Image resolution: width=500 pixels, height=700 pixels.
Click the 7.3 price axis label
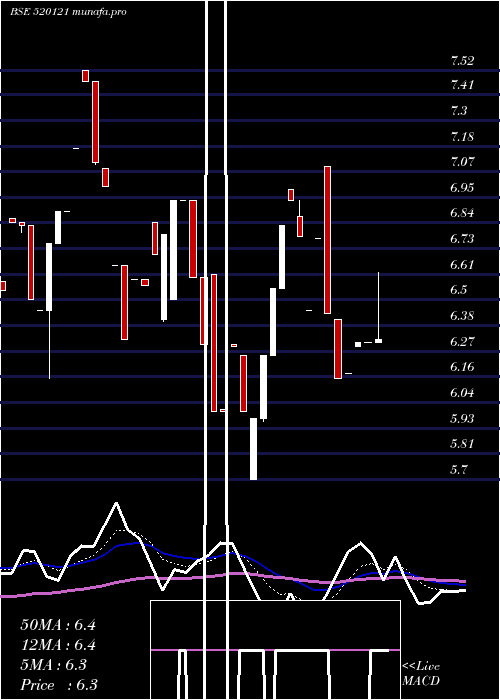coord(458,110)
